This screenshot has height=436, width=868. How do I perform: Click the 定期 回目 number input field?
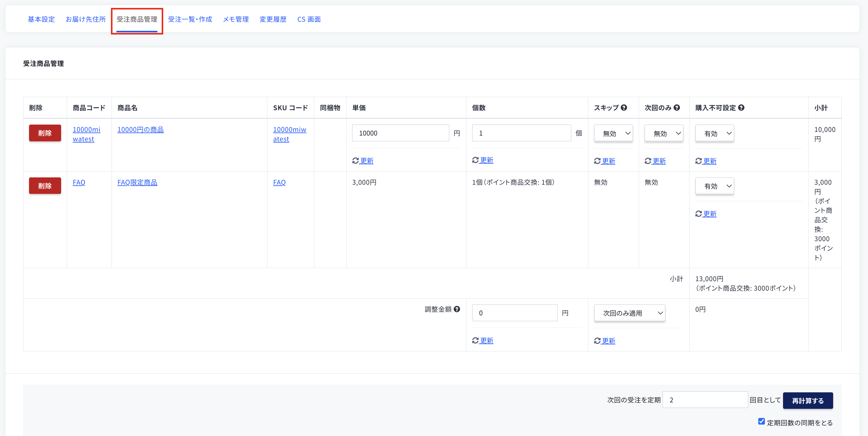(705, 400)
